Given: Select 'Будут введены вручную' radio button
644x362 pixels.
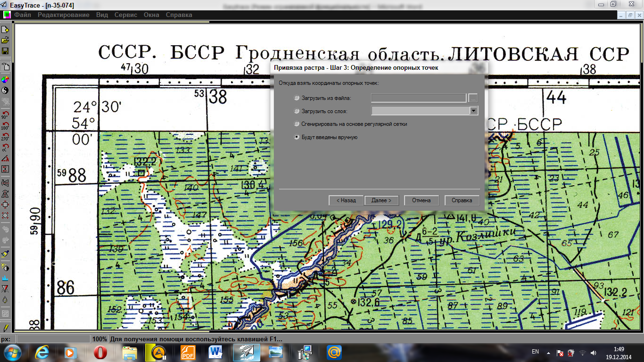Looking at the screenshot, I should tap(297, 137).
